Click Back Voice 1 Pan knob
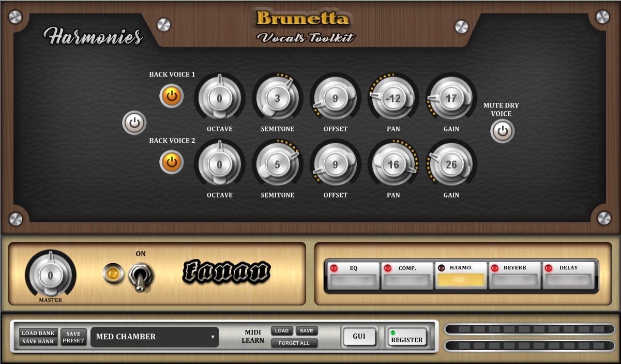Screen dimensions: 621x364 click(393, 98)
